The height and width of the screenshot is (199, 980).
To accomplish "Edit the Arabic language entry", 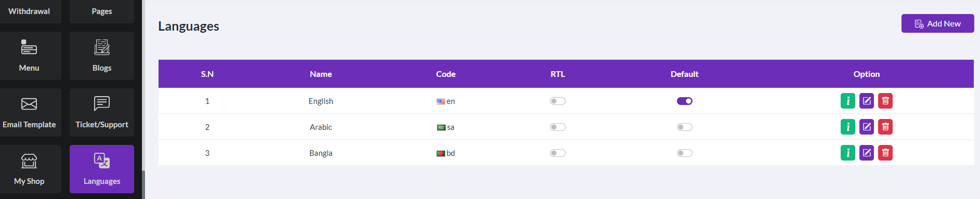I will [867, 127].
